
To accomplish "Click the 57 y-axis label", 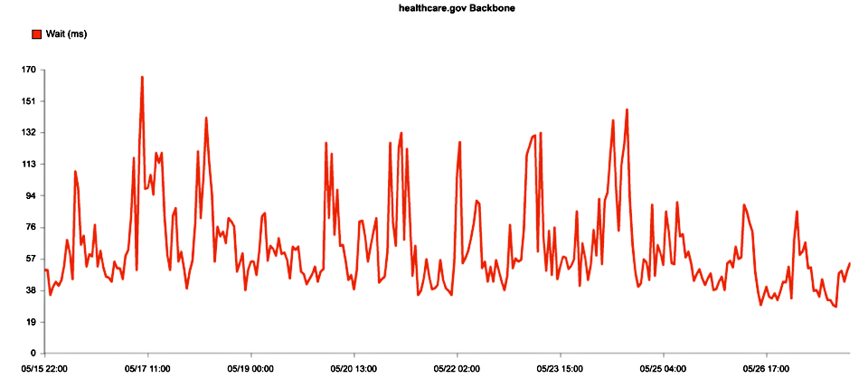I will [x=32, y=259].
